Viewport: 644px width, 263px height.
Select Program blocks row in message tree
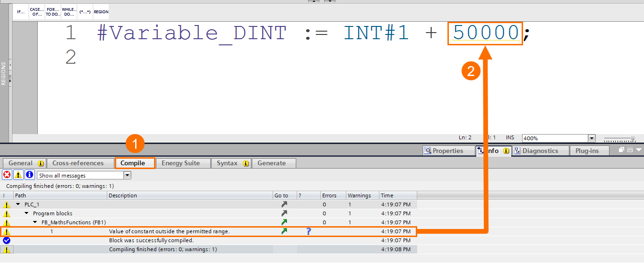tap(208, 213)
